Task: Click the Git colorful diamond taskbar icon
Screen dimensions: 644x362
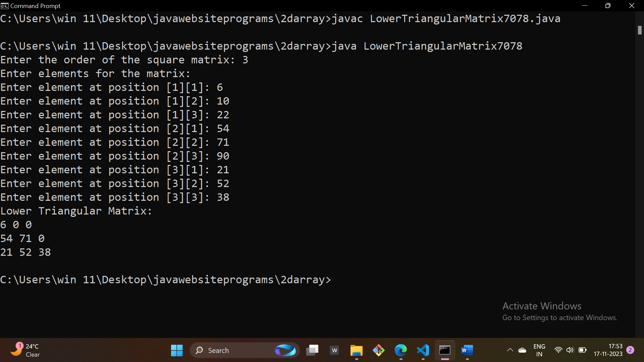Action: 378,350
